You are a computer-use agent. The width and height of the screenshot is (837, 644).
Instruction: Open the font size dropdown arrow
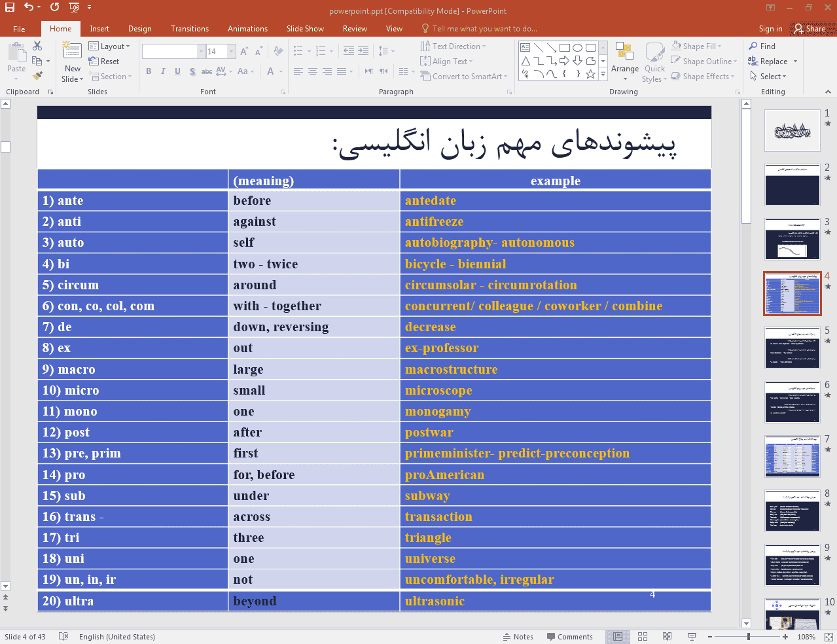click(231, 51)
